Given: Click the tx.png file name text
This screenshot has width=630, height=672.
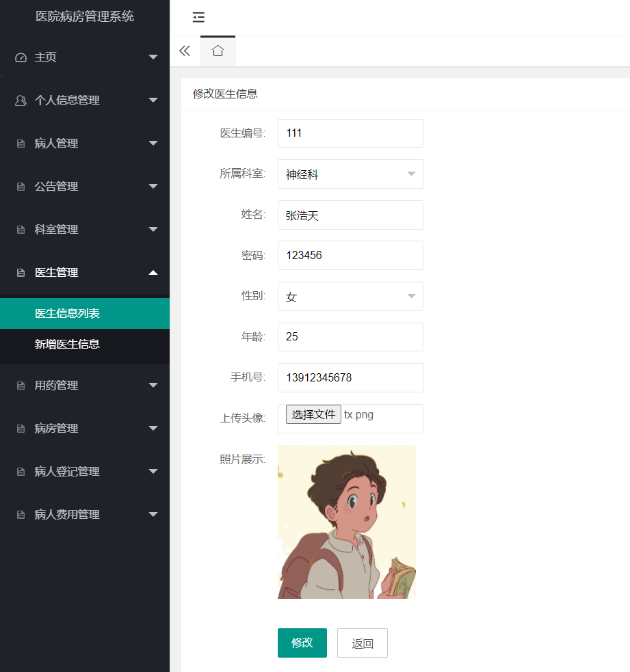Looking at the screenshot, I should (x=358, y=415).
